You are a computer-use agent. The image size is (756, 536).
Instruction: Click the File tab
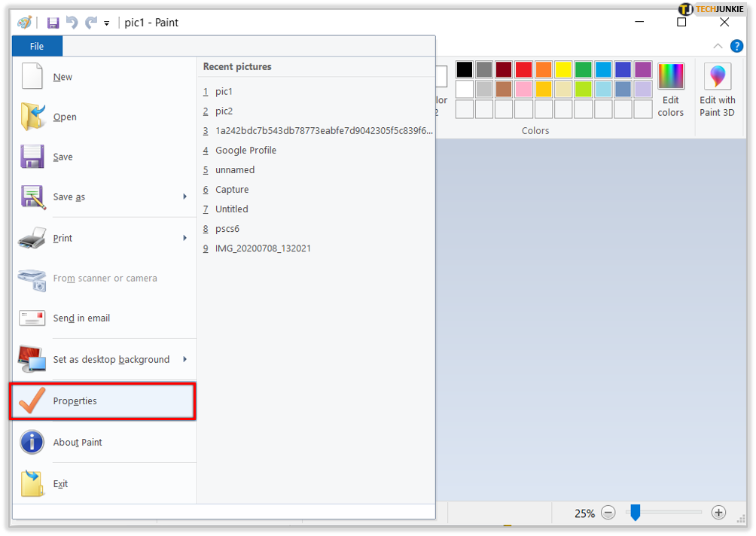pyautogui.click(x=37, y=46)
